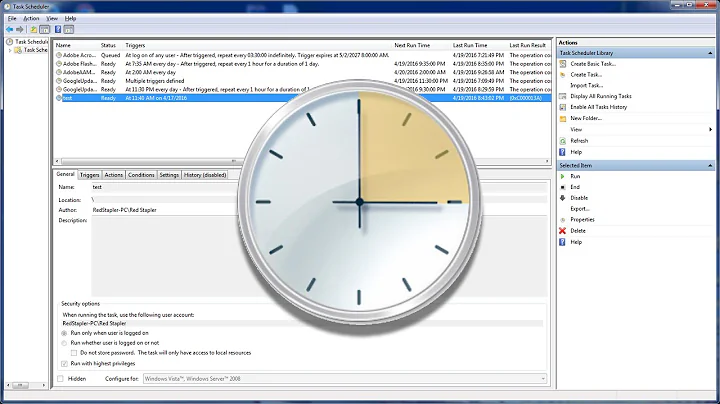
Task: Click the Description text area
Action: (319, 256)
